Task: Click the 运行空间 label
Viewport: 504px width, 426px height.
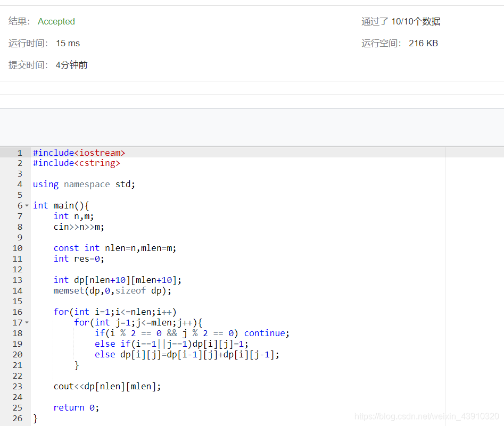Action: click(381, 44)
